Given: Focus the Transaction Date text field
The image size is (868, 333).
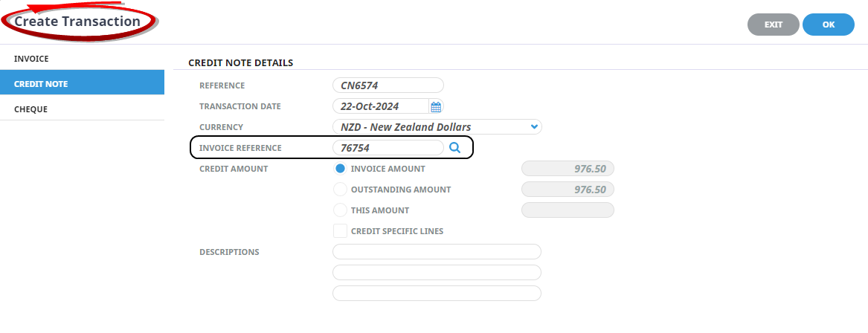Looking at the screenshot, I should (x=381, y=106).
